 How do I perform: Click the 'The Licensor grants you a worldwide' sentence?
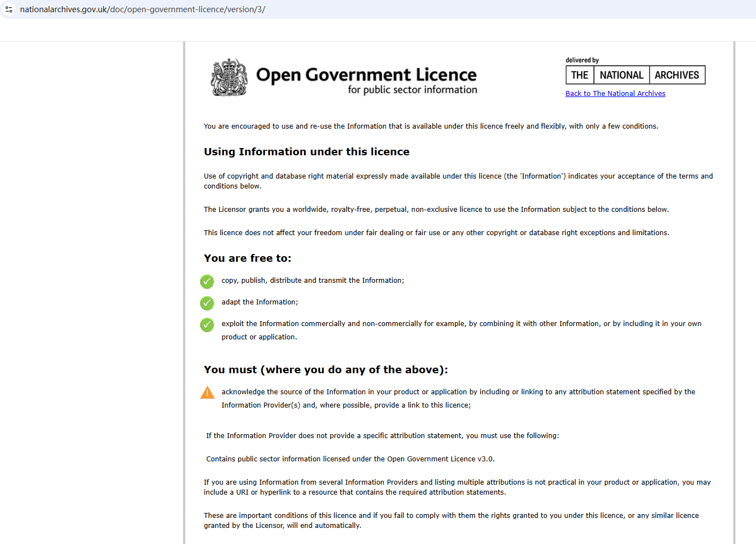[436, 210]
